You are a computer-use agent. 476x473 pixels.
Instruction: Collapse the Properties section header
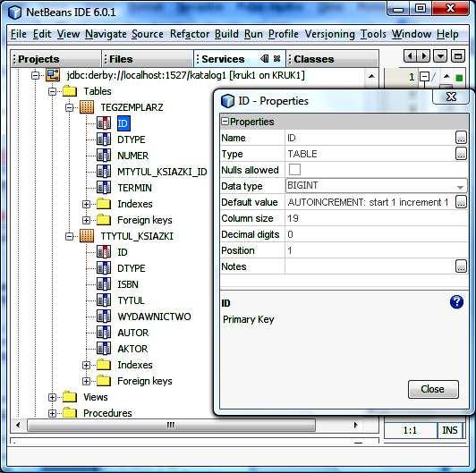(x=225, y=122)
